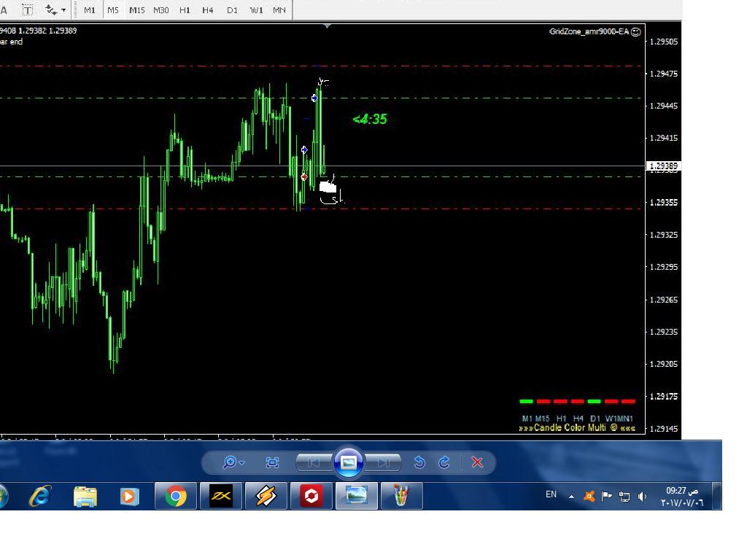This screenshot has width=747, height=560.
Task: Switch chart to H4 timeframe
Action: (208, 10)
